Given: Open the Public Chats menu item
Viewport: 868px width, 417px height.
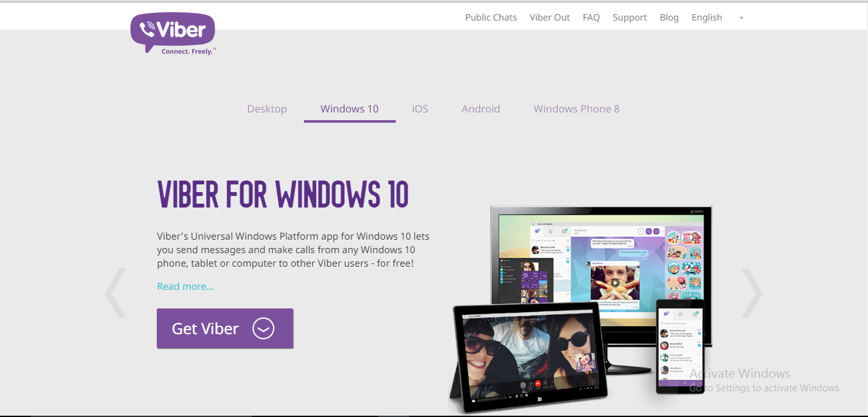Looking at the screenshot, I should coord(490,17).
